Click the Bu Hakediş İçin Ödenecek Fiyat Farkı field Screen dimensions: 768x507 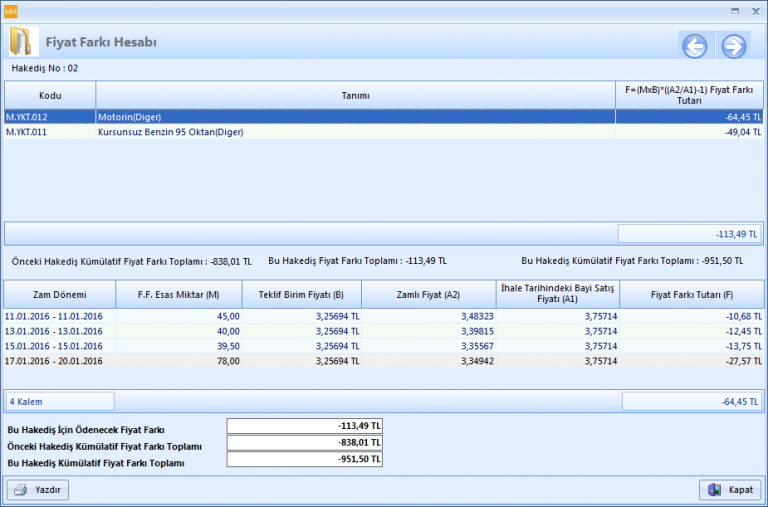[304, 427]
